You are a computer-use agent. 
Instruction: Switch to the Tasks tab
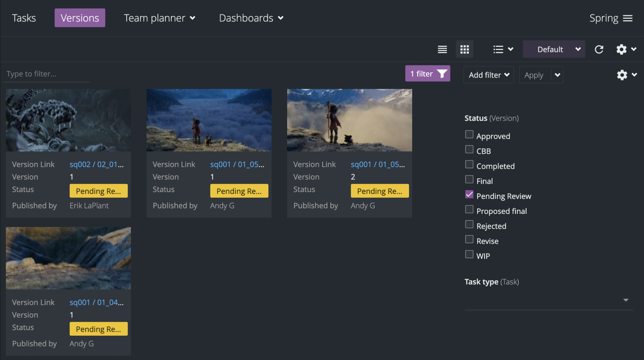pos(24,18)
